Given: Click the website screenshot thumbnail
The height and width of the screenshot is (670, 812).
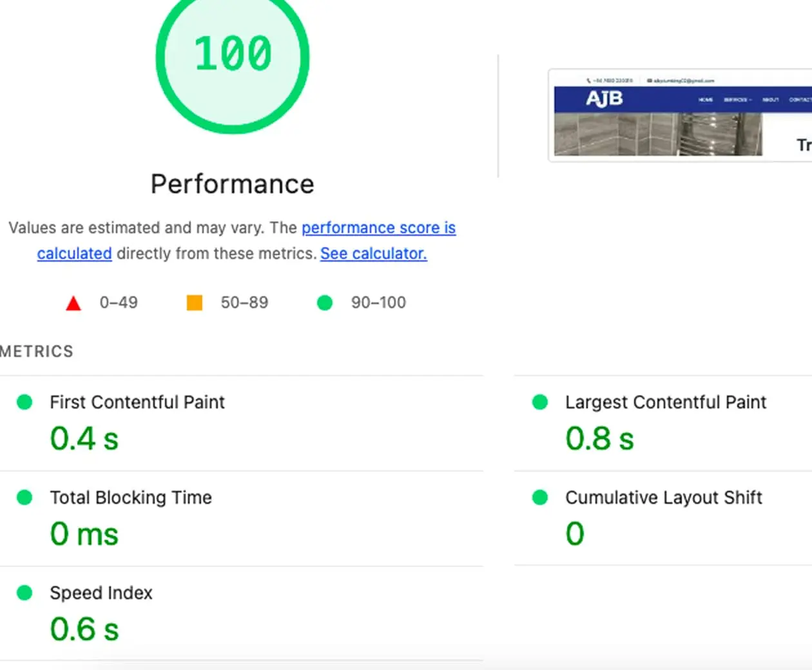Looking at the screenshot, I should click(680, 115).
